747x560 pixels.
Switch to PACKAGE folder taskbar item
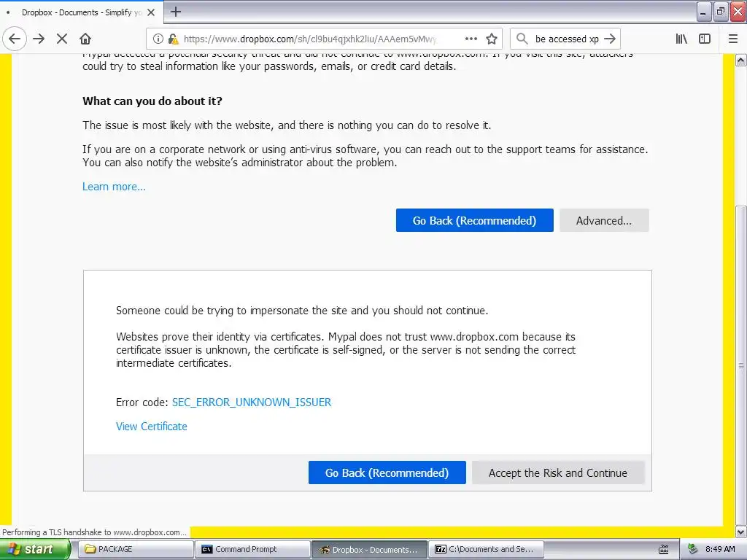coord(136,549)
